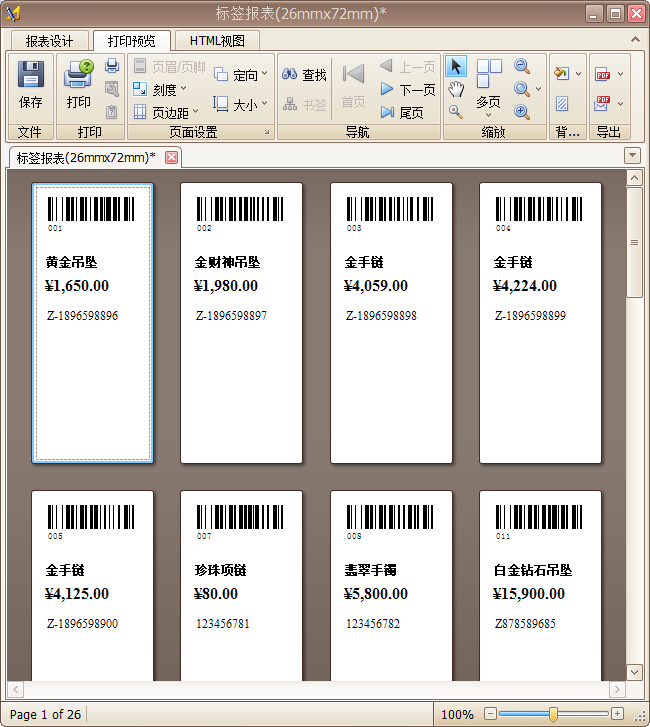Click the horizontal scrollbar left arrow

coord(16,689)
